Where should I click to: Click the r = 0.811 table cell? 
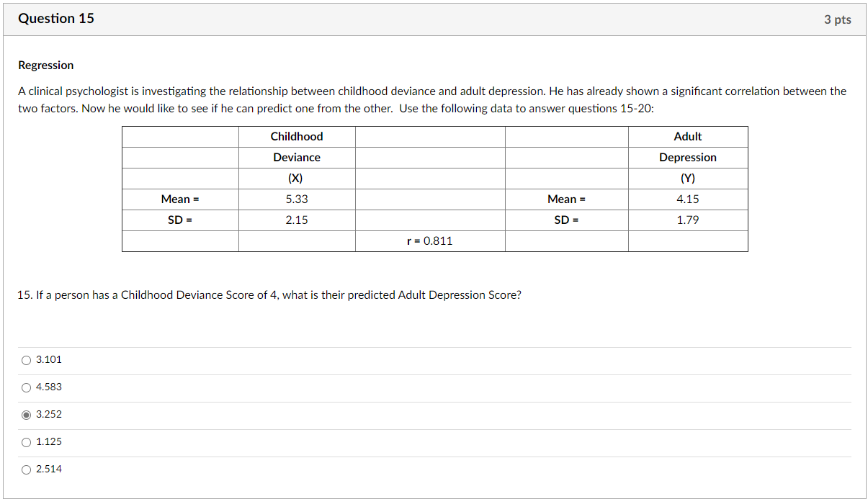coord(430,241)
